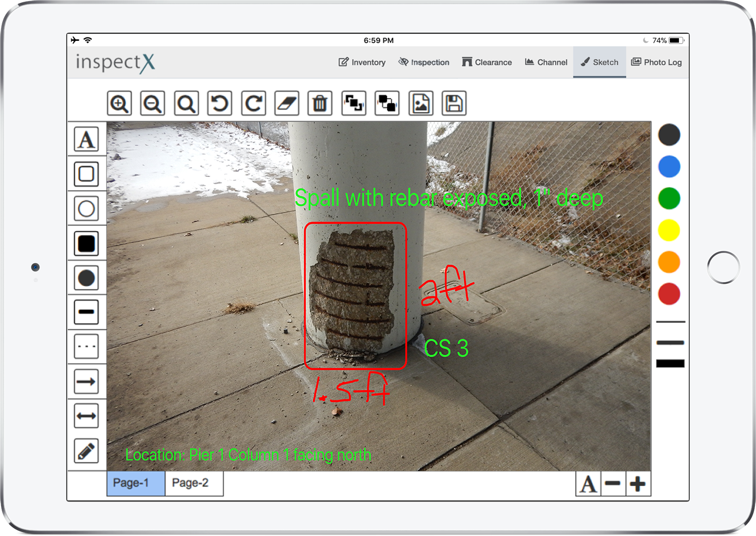Choose the double-headed arrow tool
756x536 pixels.
pyautogui.click(x=86, y=416)
